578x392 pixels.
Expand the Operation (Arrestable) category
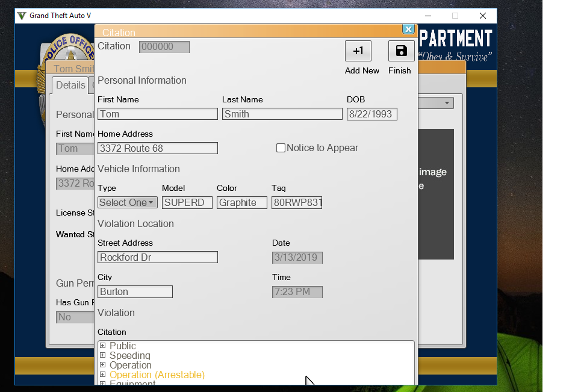(103, 375)
